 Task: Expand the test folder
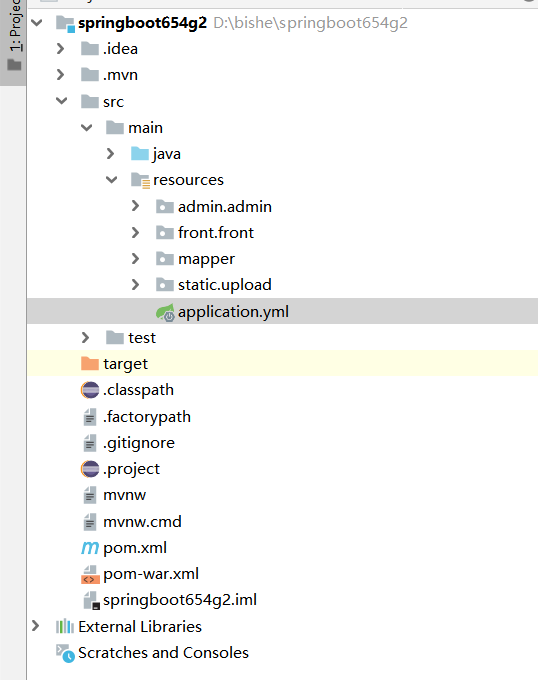click(85, 337)
